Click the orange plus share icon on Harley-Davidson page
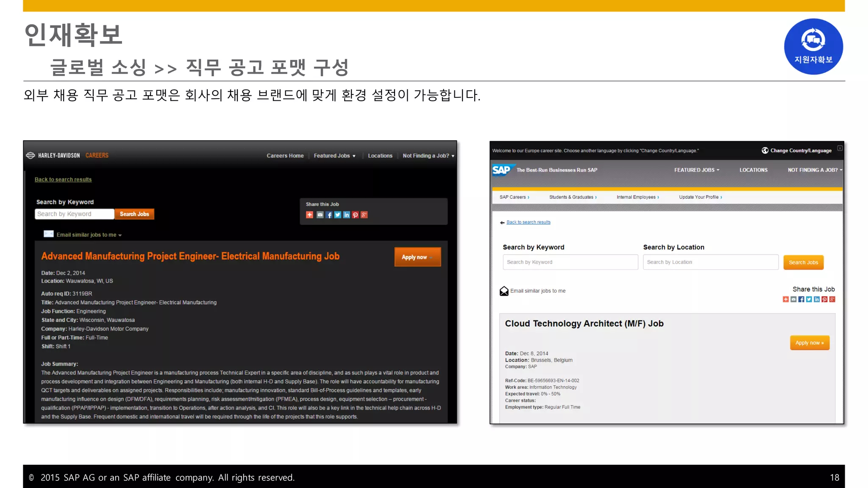This screenshot has width=868, height=488. tap(310, 215)
